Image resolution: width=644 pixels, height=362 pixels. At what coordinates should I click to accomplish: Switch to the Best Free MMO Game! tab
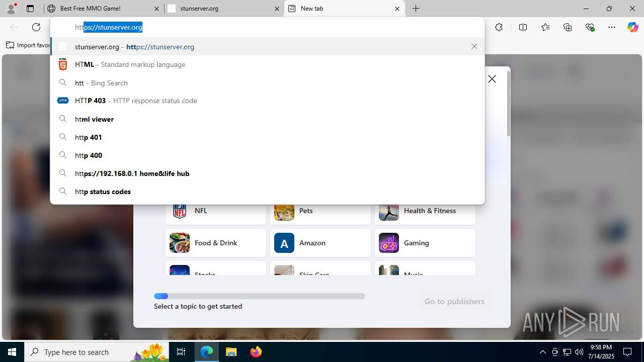point(103,9)
